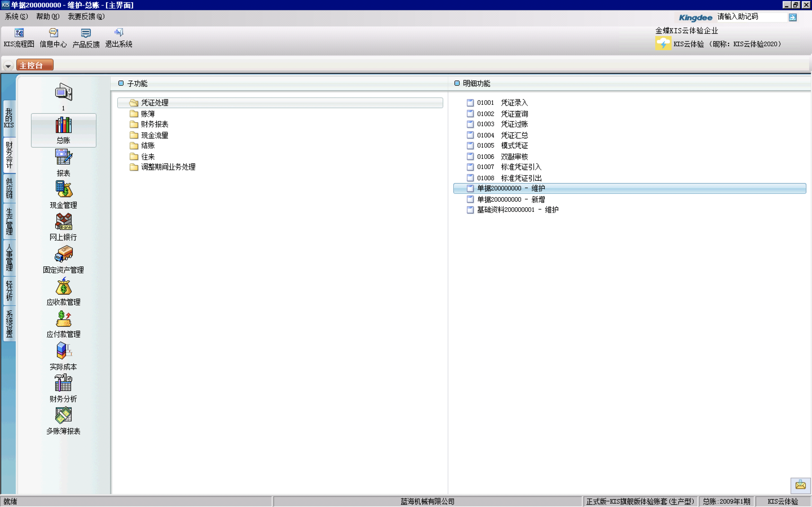The width and height of the screenshot is (812, 507).
Task: Open the 账簿 folder
Action: tap(148, 114)
